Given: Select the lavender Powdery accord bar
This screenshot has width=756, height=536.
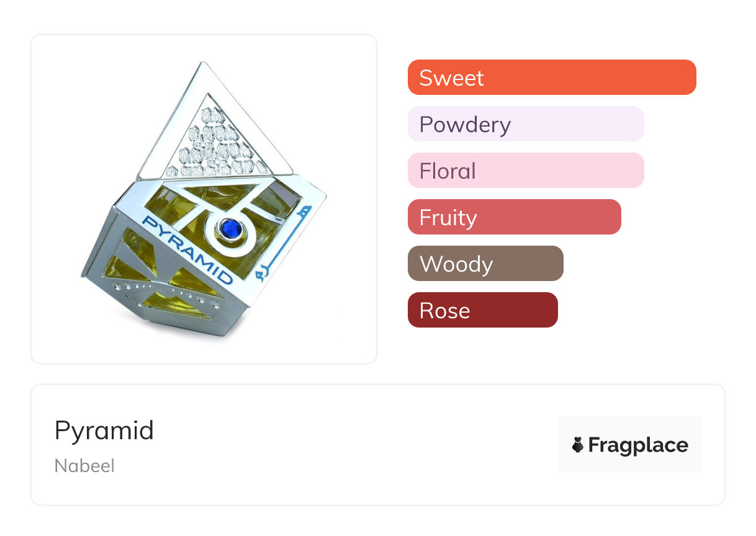Looking at the screenshot, I should 525,124.
